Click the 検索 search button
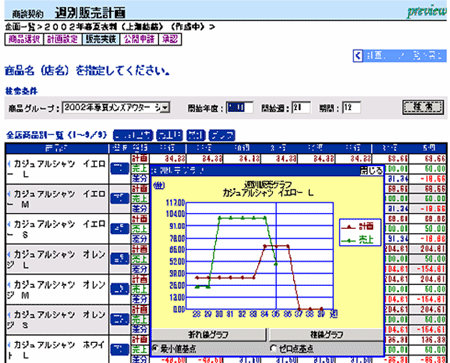Image resolution: width=450 pixels, height=363 pixels. (x=423, y=107)
